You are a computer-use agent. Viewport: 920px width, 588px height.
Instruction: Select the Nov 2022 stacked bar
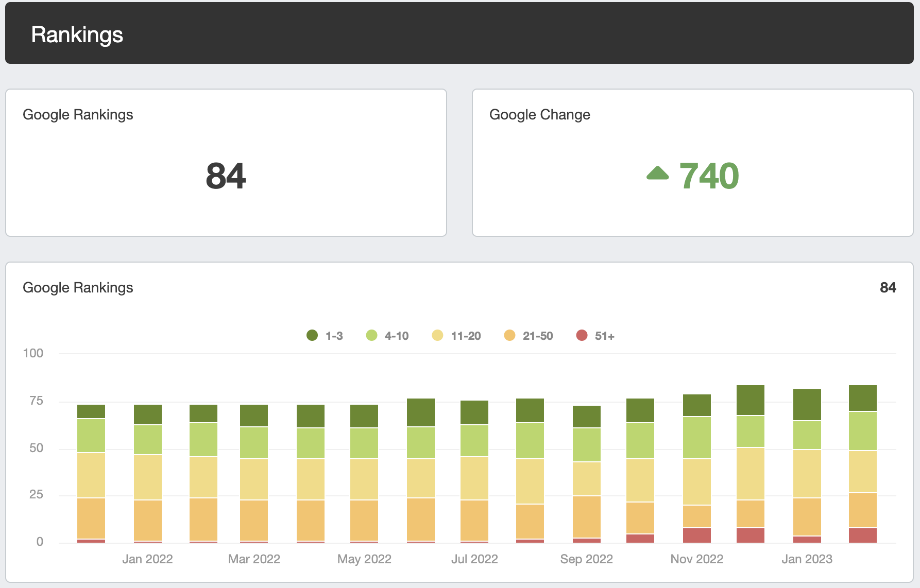(x=697, y=469)
